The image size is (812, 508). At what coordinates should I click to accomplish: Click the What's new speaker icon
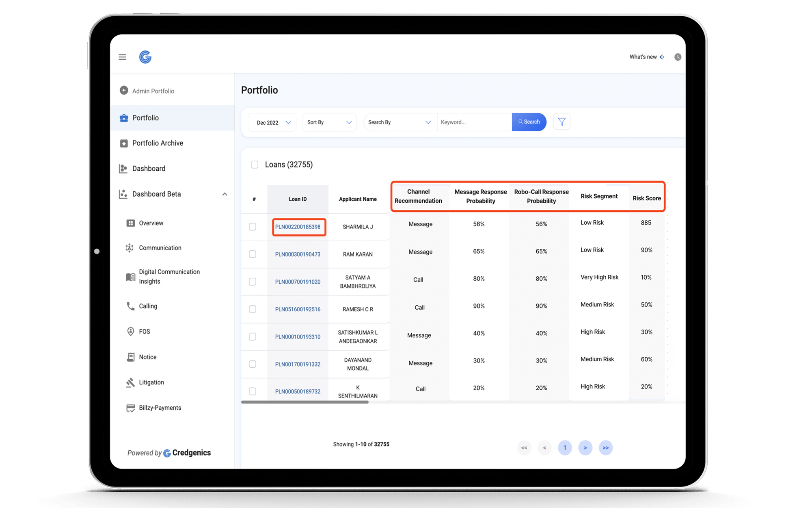coord(662,57)
